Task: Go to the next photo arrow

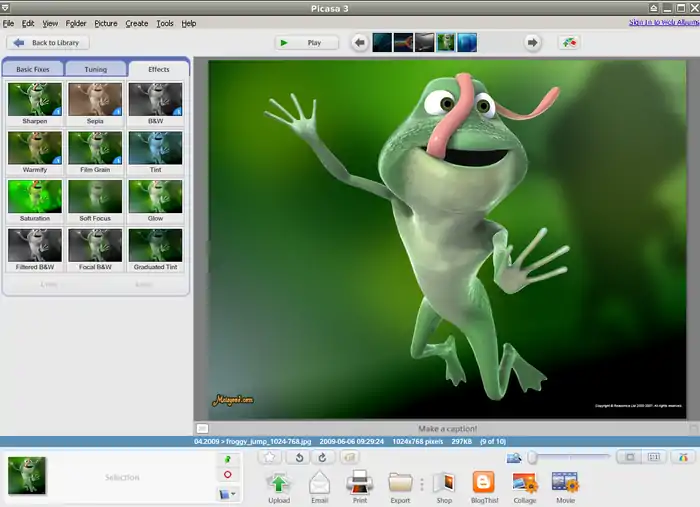Action: [x=533, y=43]
